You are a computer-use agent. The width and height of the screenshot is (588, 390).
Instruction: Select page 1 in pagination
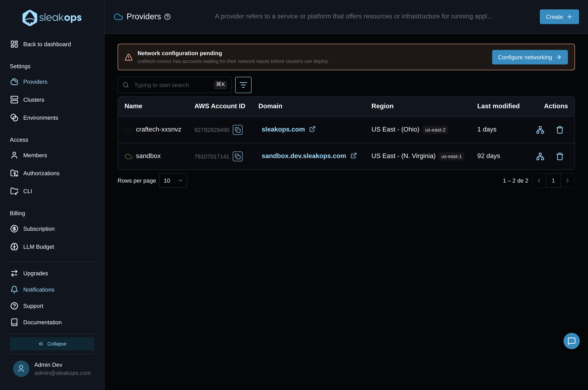tap(553, 181)
